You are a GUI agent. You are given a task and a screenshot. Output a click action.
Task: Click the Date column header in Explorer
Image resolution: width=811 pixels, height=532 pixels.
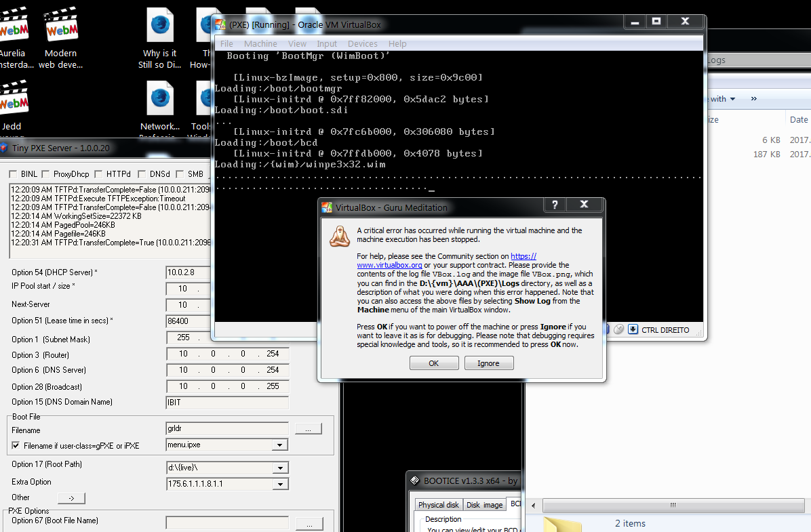point(798,119)
